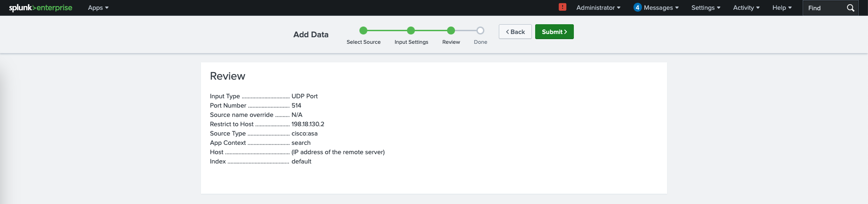Click the Review step circle
The image size is (868, 204).
tap(451, 31)
